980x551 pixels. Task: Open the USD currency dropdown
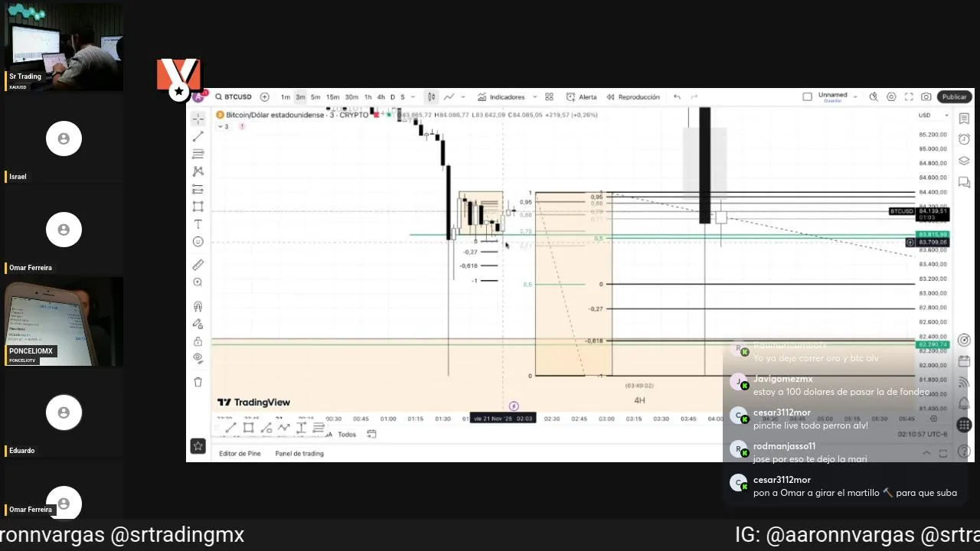(933, 116)
